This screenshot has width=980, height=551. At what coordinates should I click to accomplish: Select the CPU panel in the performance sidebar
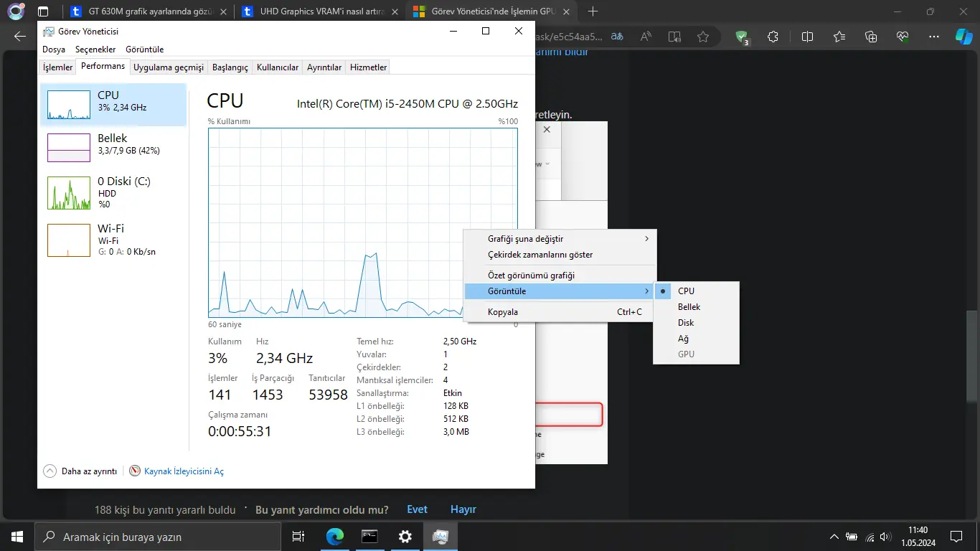point(113,105)
